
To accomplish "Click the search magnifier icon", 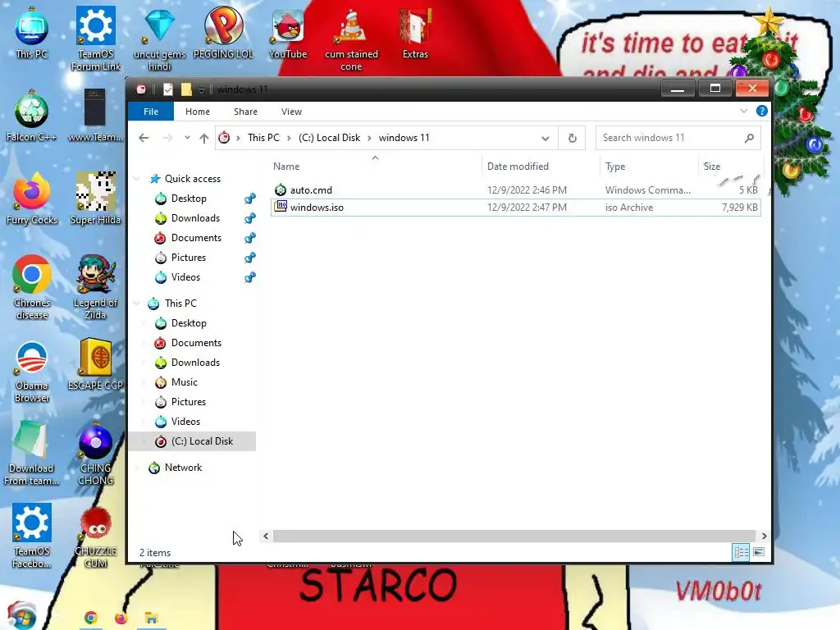I will [x=749, y=138].
